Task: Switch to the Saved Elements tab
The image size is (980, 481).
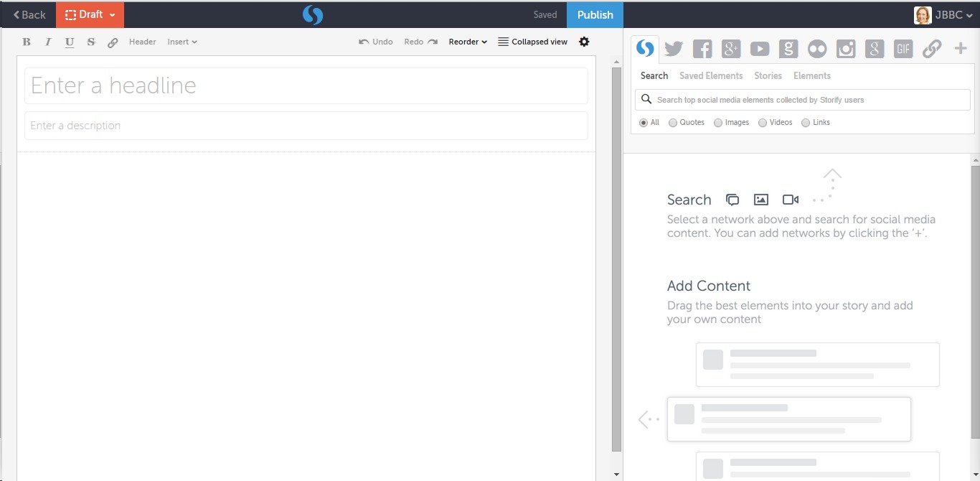Action: click(x=710, y=75)
